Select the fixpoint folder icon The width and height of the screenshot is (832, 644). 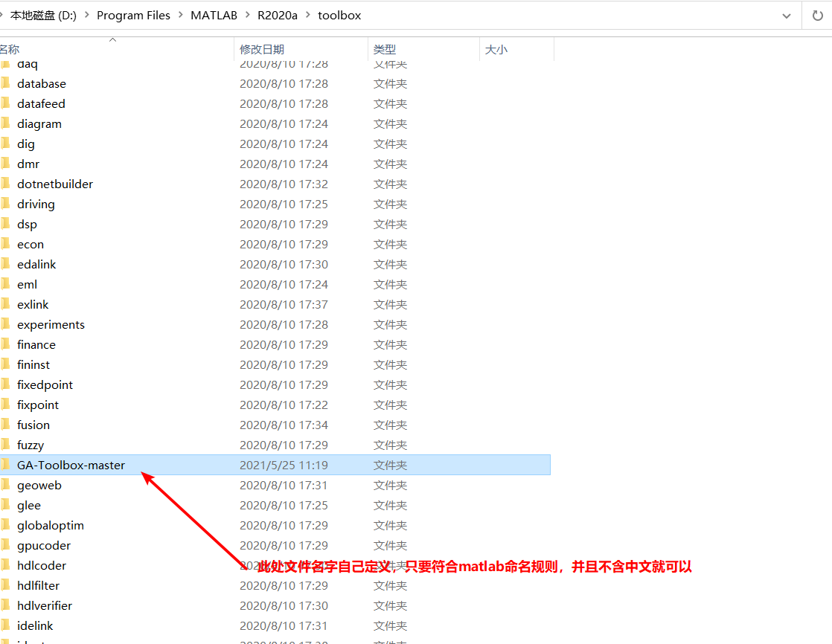(x=5, y=405)
